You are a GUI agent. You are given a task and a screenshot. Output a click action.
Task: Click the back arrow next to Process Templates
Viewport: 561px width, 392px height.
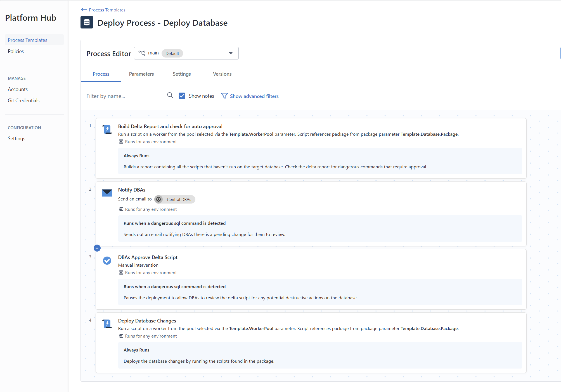pos(84,10)
